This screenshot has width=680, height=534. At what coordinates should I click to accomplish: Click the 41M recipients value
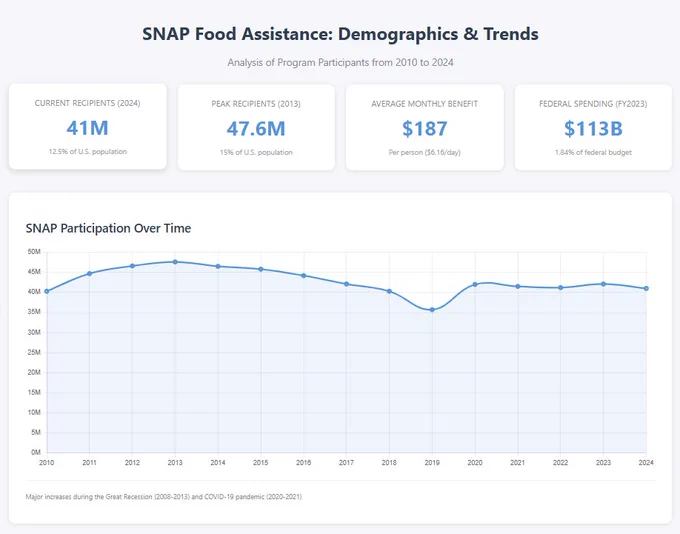88,128
